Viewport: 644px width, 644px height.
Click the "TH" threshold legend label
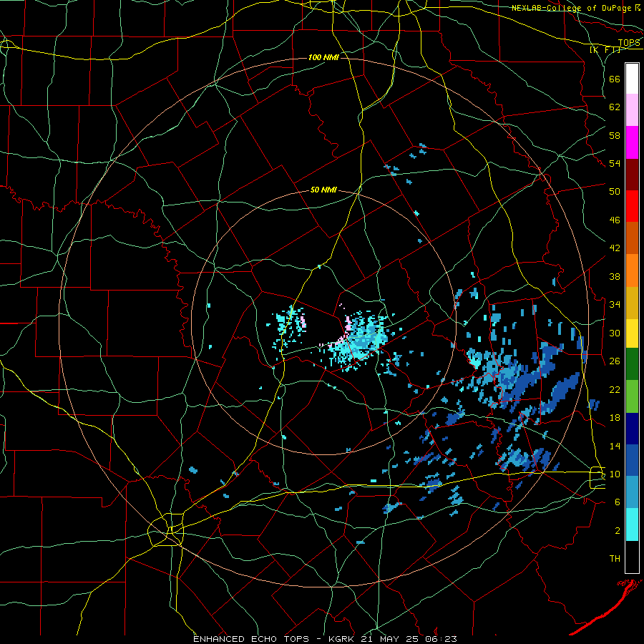point(615,559)
